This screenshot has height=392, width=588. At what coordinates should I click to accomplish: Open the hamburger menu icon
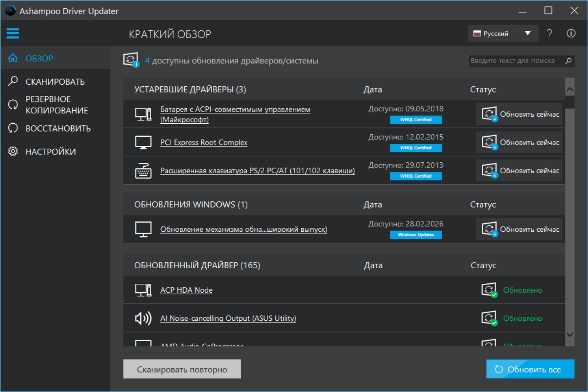[x=13, y=33]
